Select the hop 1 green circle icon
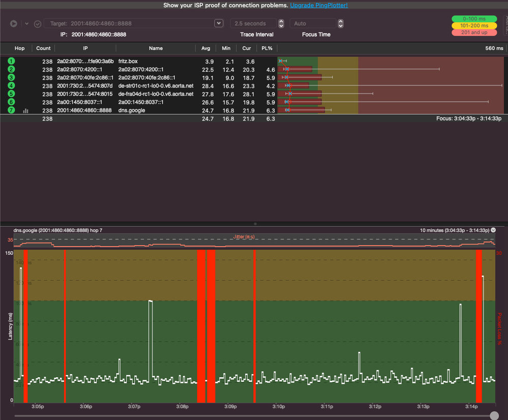508x420 pixels. tap(11, 61)
